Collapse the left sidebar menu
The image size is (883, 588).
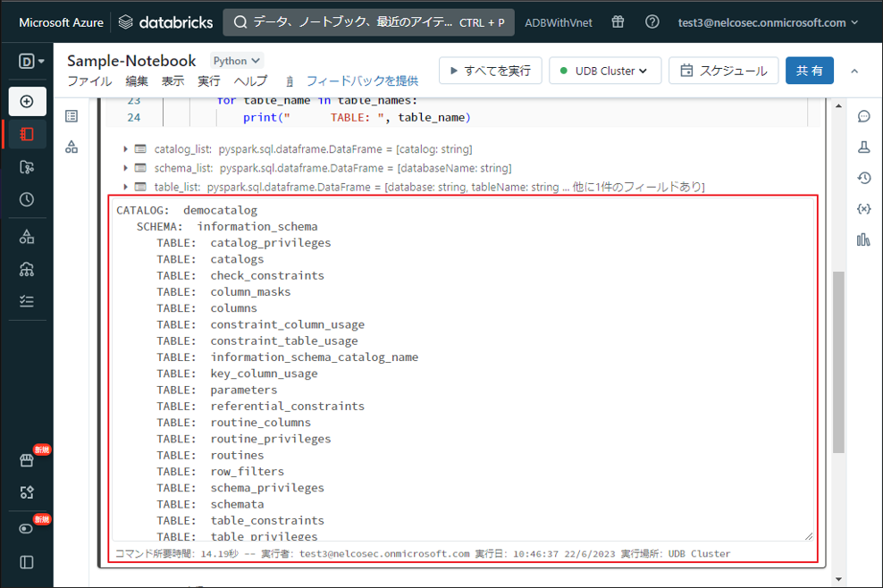tap(27, 562)
